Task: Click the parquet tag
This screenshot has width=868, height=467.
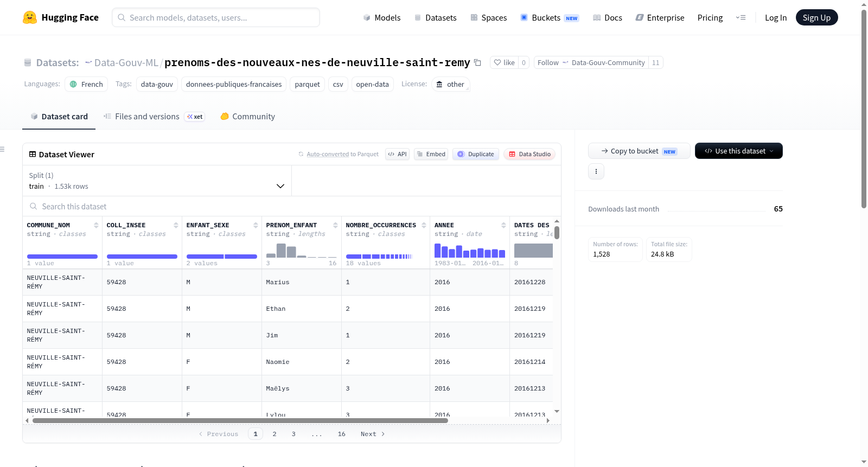Action: [308, 84]
